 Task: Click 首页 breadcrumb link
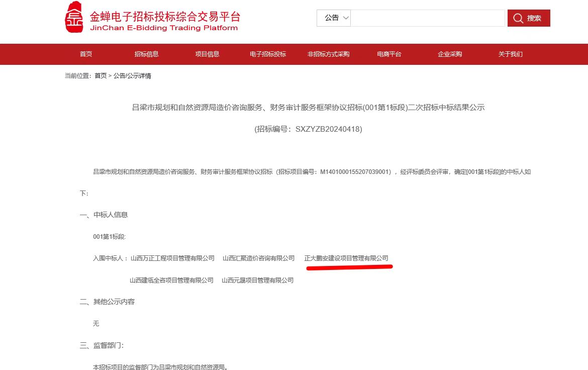point(101,76)
